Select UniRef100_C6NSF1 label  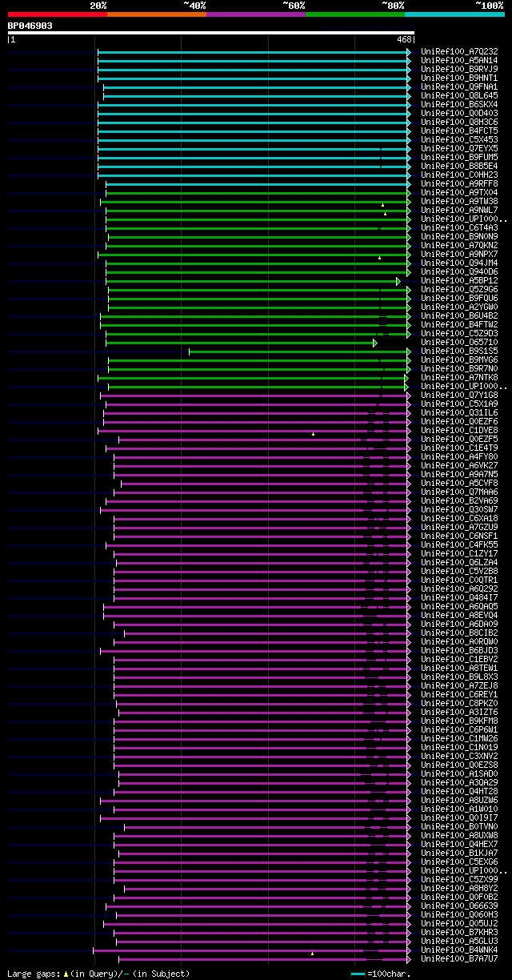click(x=459, y=536)
